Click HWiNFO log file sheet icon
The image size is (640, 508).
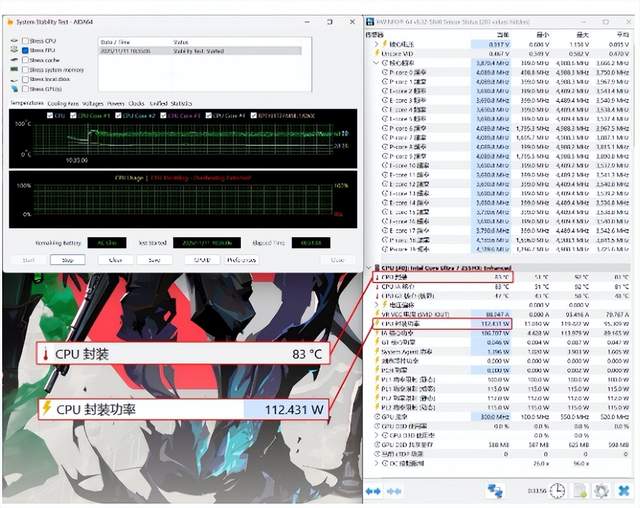[580, 490]
